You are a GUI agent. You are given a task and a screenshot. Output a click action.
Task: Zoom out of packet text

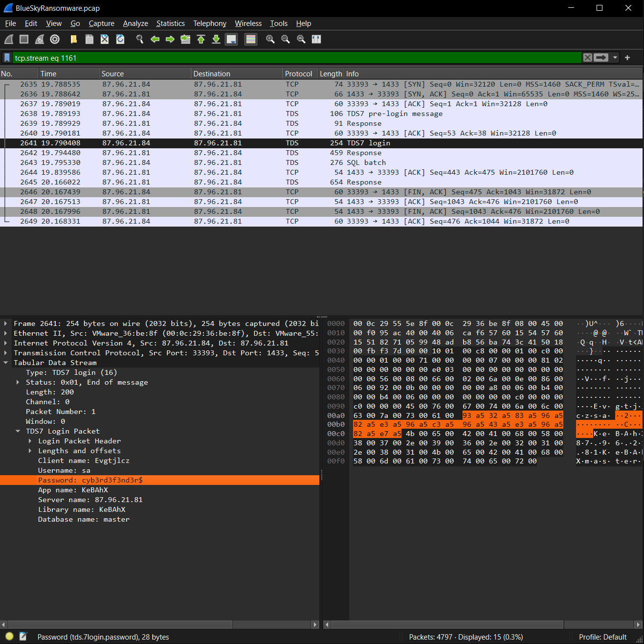(286, 39)
